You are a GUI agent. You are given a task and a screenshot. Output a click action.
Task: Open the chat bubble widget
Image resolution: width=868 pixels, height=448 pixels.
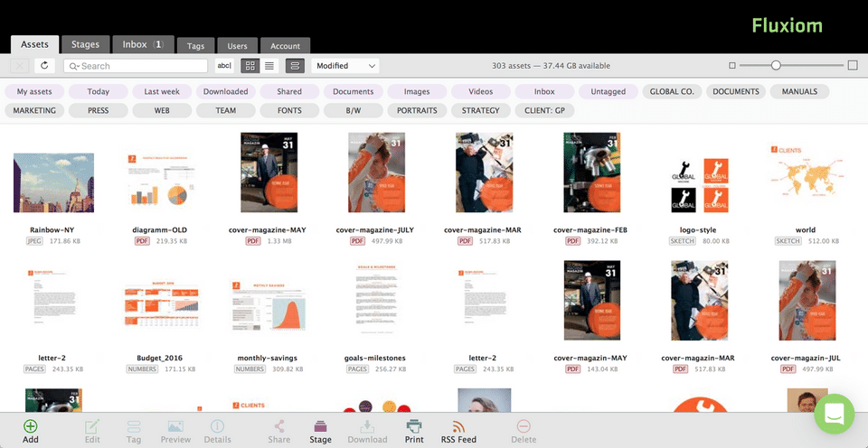pos(835,414)
